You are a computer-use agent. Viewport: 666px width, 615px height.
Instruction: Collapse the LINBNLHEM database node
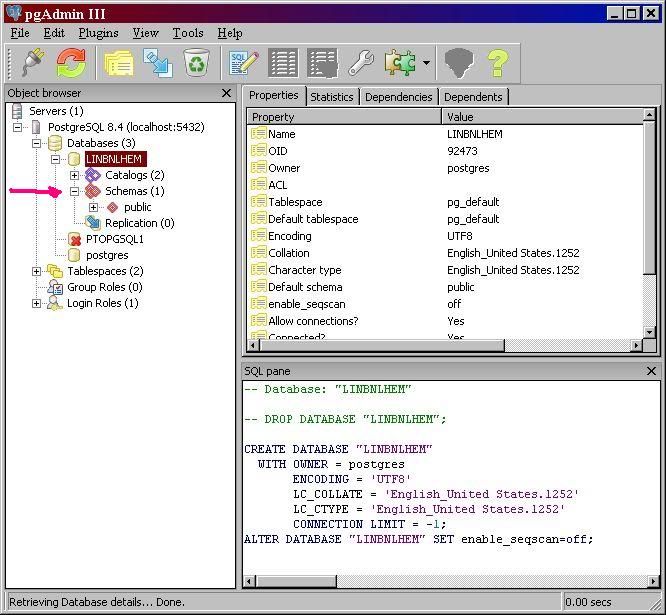(56, 159)
